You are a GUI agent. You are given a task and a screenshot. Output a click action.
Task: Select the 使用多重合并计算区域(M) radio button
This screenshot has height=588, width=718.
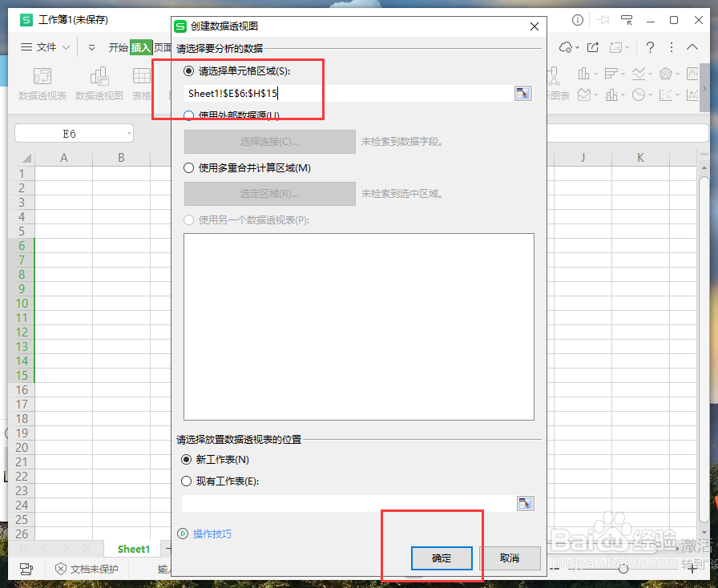(188, 168)
